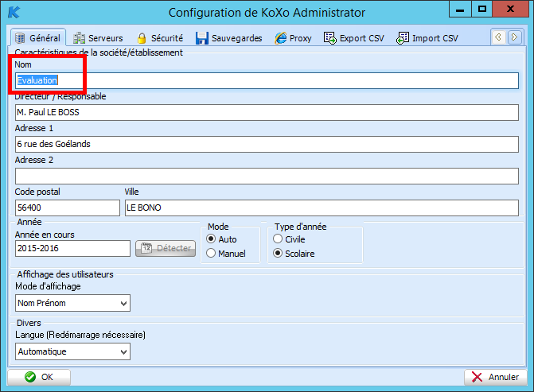
Task: Switch to the Général tab
Action: [38, 37]
